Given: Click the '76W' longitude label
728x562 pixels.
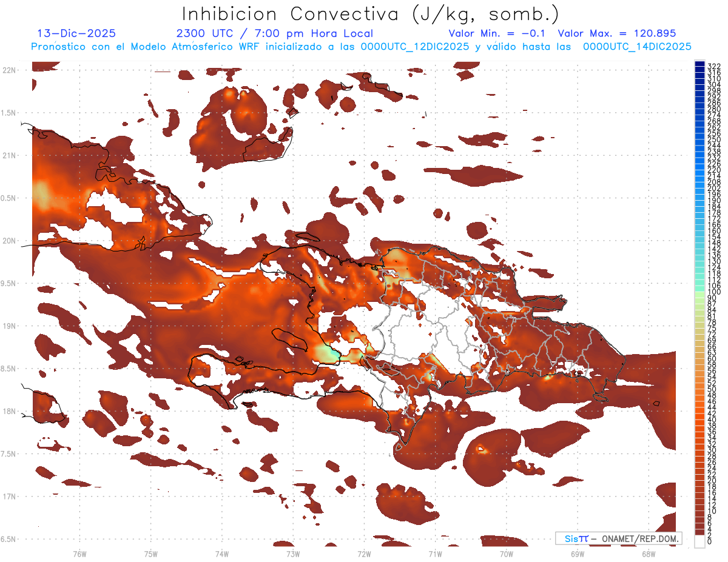Looking at the screenshot, I should [79, 554].
